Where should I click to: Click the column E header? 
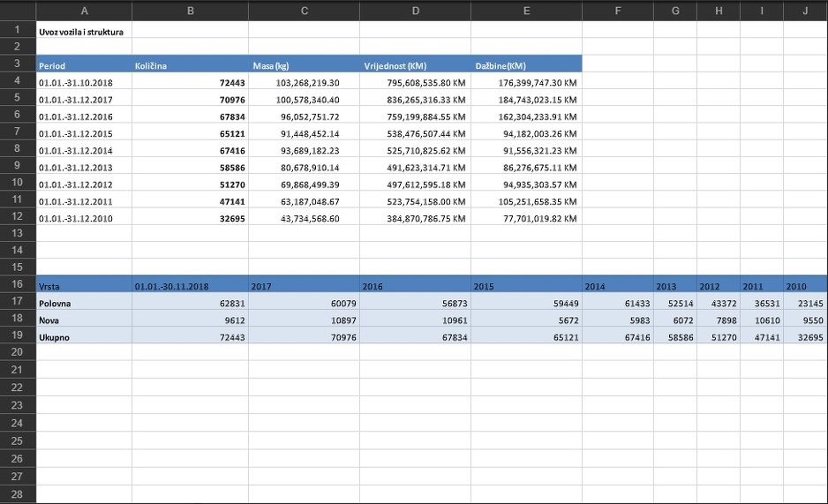[x=526, y=11]
